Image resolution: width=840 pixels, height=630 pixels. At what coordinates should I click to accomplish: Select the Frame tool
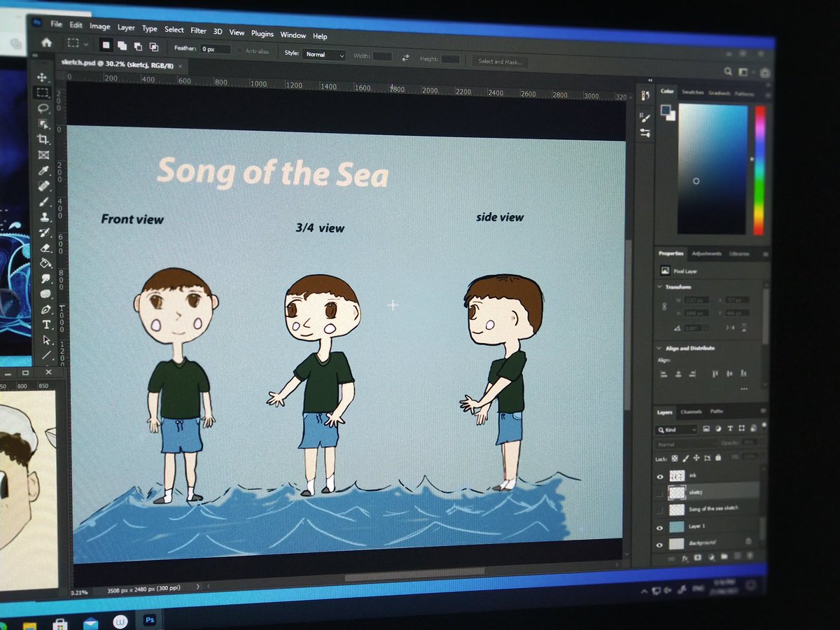[x=44, y=155]
